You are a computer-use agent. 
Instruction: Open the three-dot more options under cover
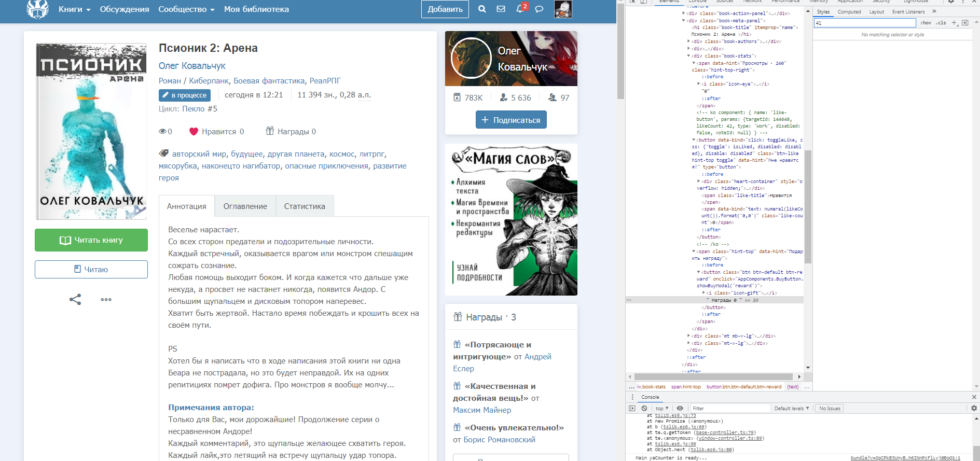pos(106,299)
